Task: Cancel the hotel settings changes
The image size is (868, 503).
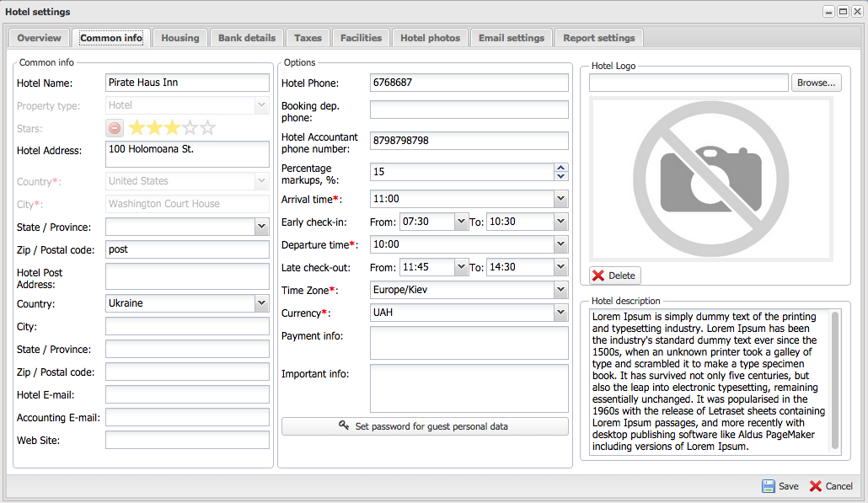Action: 831,486
